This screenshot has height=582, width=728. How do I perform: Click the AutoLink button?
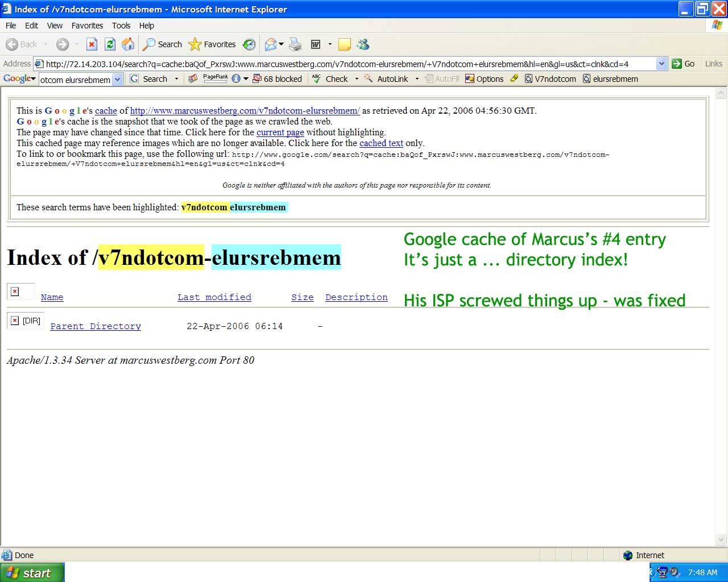click(x=386, y=79)
